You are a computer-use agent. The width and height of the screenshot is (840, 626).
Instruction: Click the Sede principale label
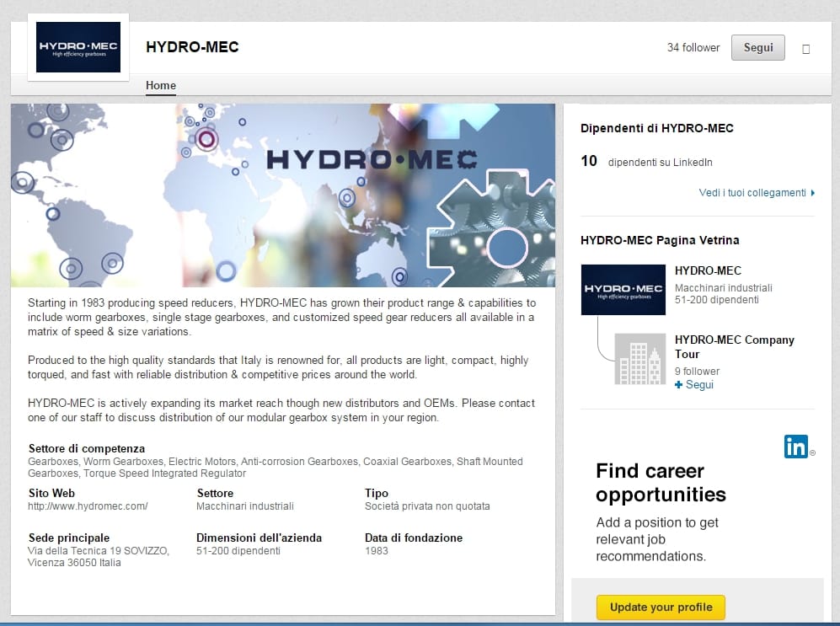68,538
